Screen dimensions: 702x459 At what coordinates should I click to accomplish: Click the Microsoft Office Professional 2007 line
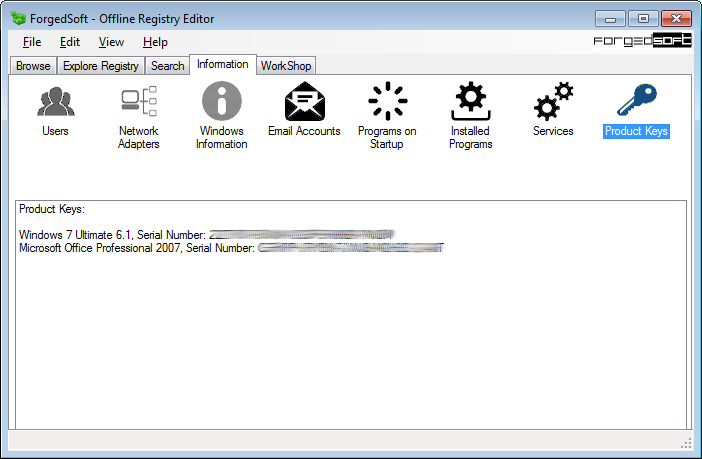231,248
